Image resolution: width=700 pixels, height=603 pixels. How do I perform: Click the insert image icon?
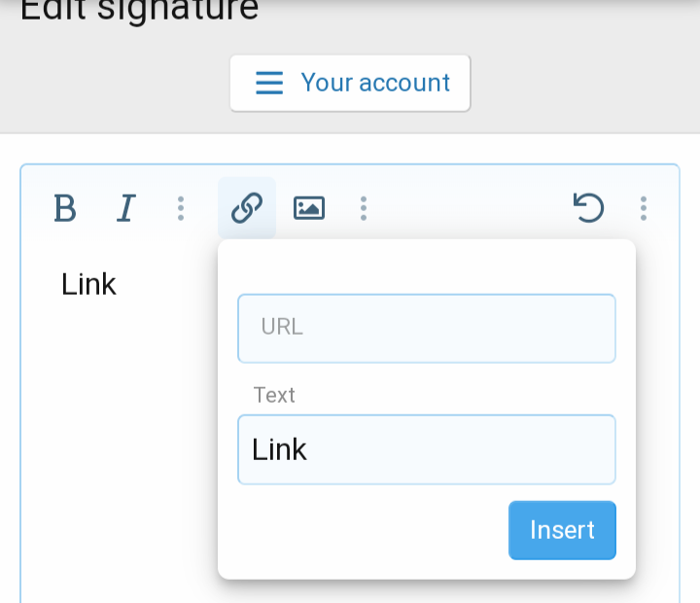(308, 208)
